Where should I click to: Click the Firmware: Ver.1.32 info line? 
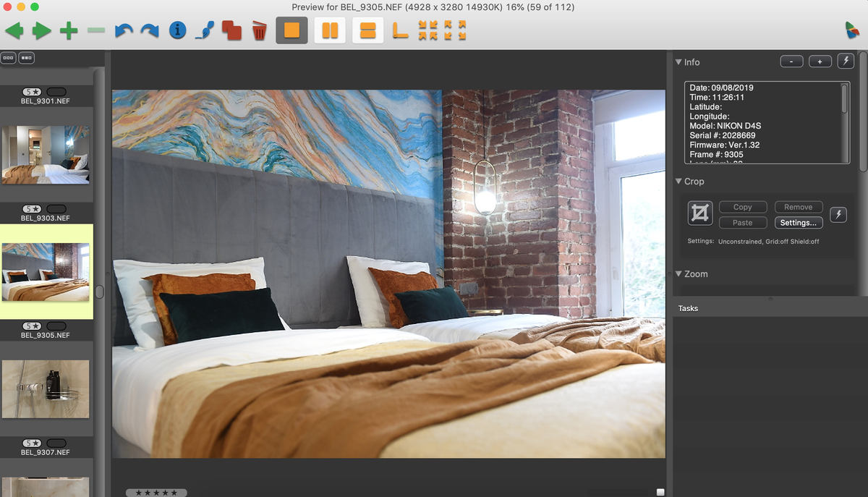(x=724, y=145)
